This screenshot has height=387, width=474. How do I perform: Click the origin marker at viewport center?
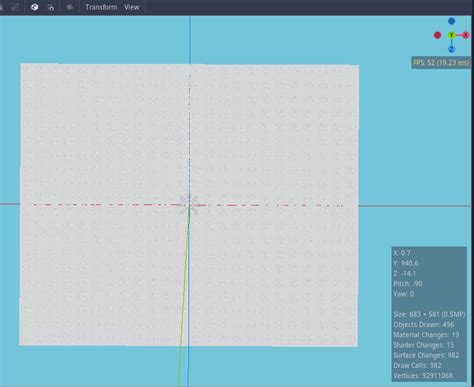click(x=189, y=204)
